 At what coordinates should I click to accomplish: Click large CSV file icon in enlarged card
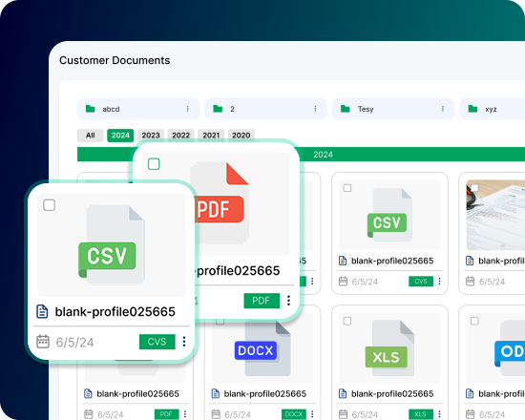[x=111, y=244]
